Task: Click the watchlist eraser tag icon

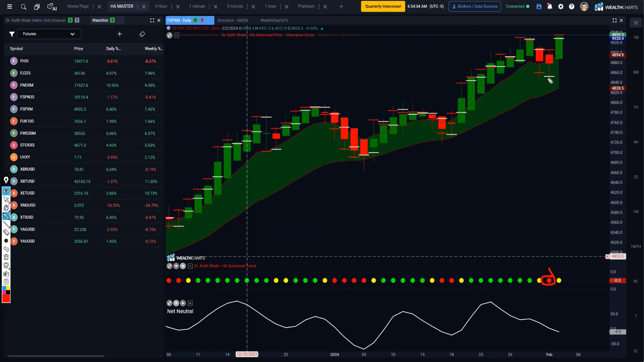Action: [142, 34]
